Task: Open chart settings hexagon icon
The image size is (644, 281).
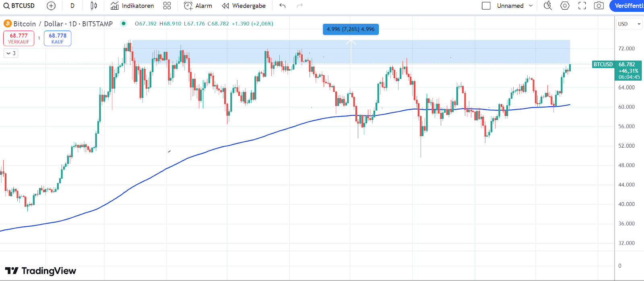Action: (565, 6)
